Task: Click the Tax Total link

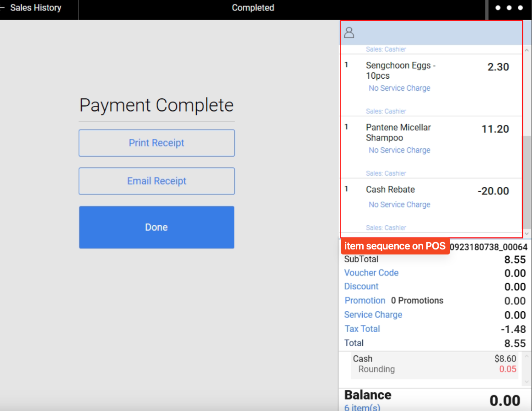Action: pos(362,329)
